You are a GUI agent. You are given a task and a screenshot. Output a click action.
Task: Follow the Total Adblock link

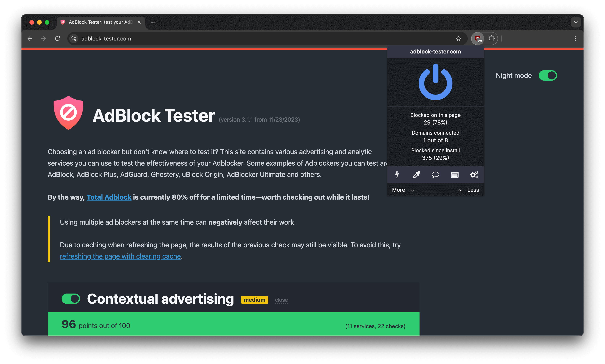pos(109,197)
